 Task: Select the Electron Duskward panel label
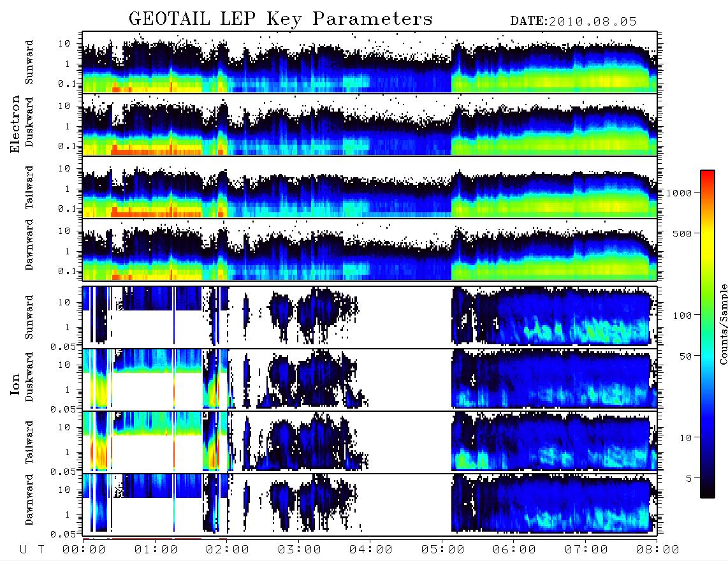[x=29, y=122]
